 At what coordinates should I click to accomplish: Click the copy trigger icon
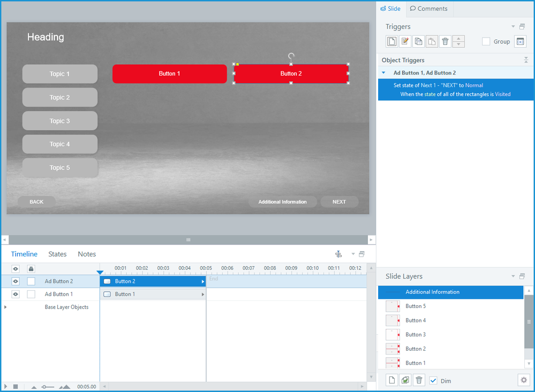click(419, 41)
